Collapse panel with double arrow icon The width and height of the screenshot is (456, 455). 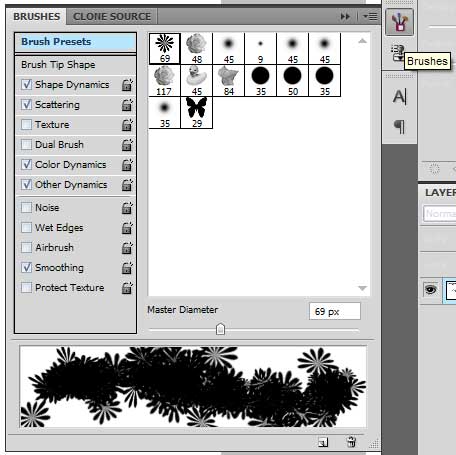(345, 16)
